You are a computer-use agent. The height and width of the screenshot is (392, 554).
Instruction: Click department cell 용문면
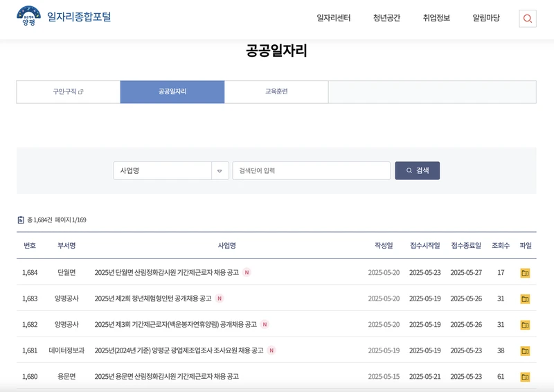66,377
